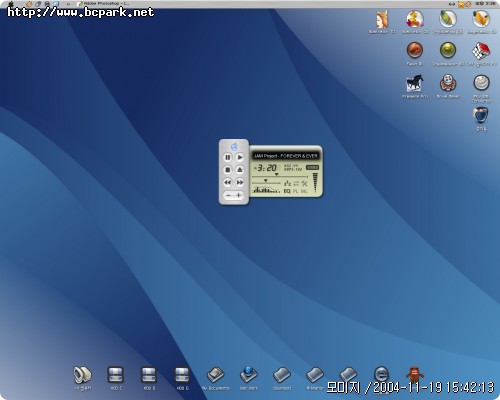Open the Premiere Pro horse desktop icon

pyautogui.click(x=415, y=86)
